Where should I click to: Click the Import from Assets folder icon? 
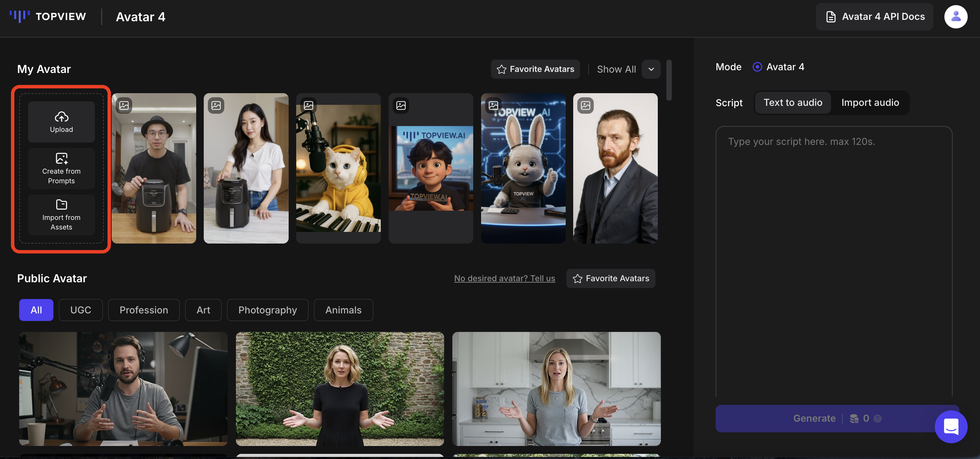61,204
